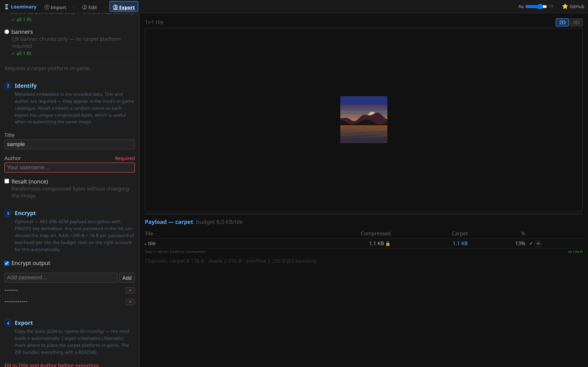Open the GitHub star link

[x=573, y=7]
